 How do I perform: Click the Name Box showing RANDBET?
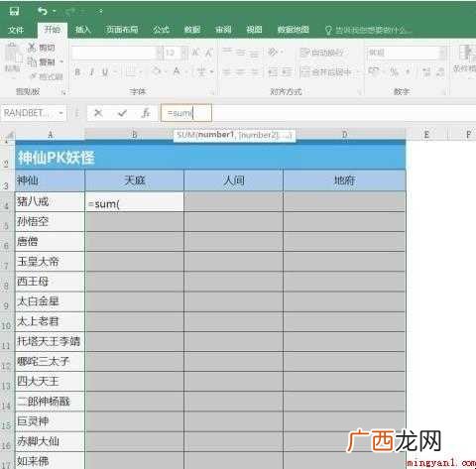(x=29, y=113)
